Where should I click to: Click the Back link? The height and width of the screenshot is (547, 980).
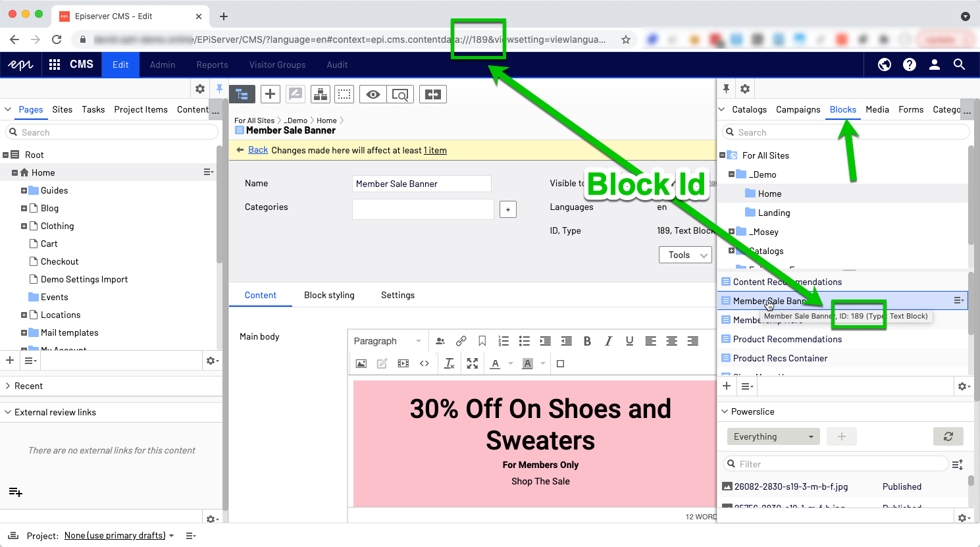pos(258,150)
